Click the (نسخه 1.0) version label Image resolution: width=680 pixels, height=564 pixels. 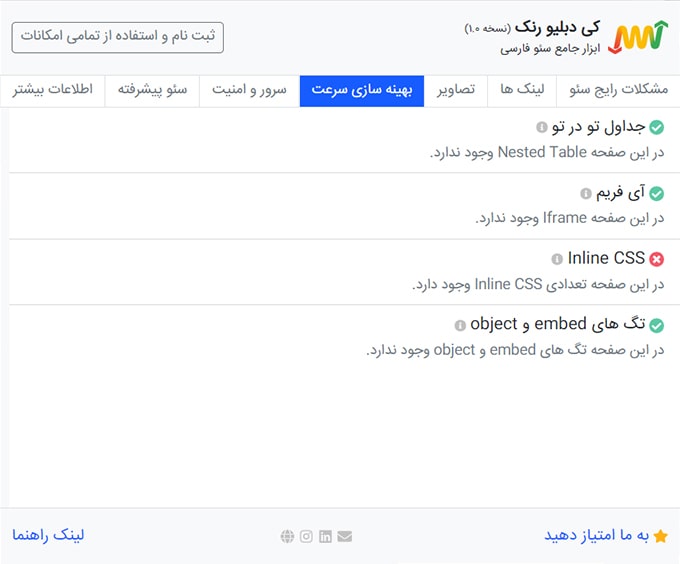point(487,29)
